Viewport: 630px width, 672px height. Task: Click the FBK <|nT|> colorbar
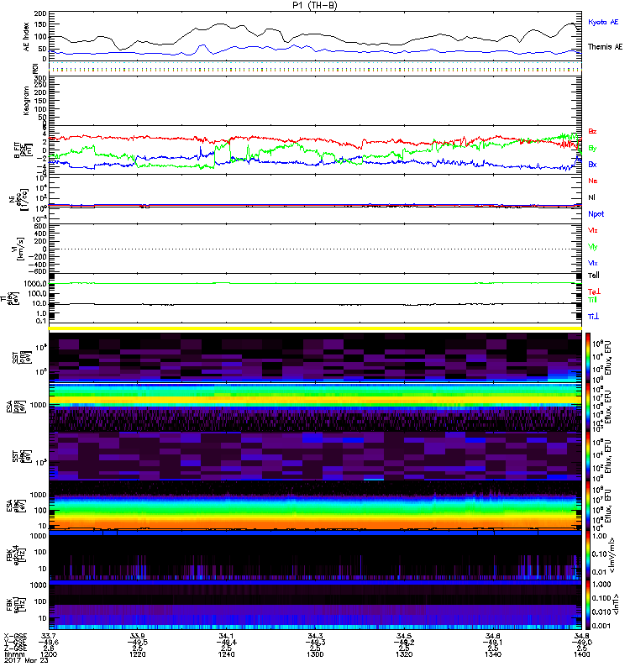(x=588, y=605)
